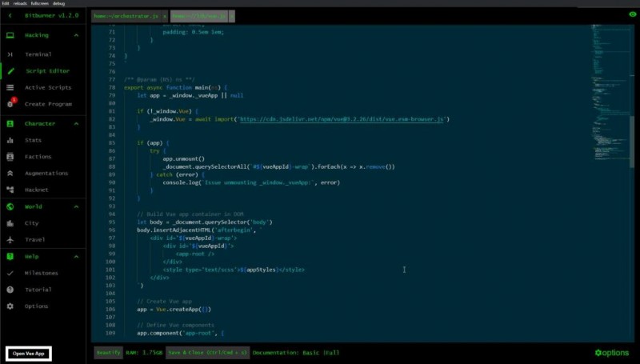
Task: Open the fullscreen menu
Action: point(39,3)
